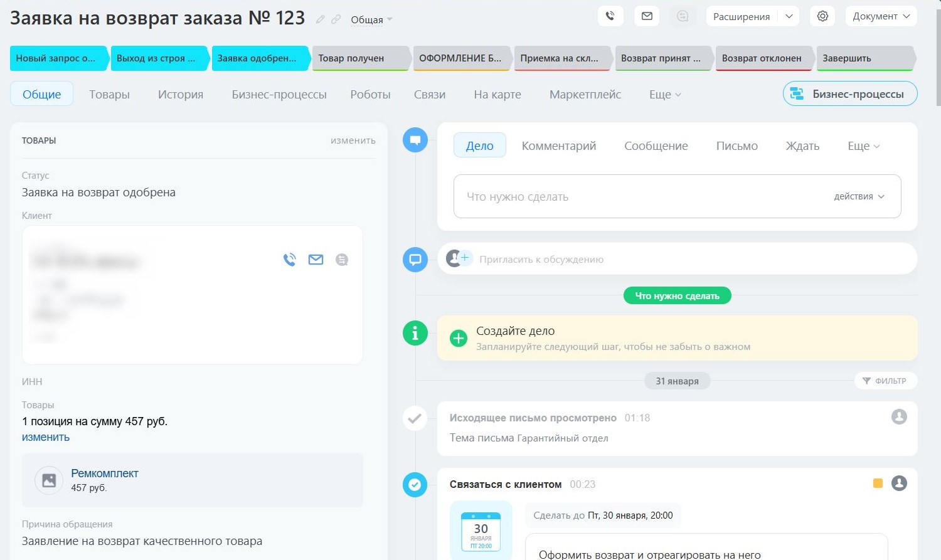Select stage Заявка одобрен...
Viewport: 941px width, 560px height.
pyautogui.click(x=260, y=58)
